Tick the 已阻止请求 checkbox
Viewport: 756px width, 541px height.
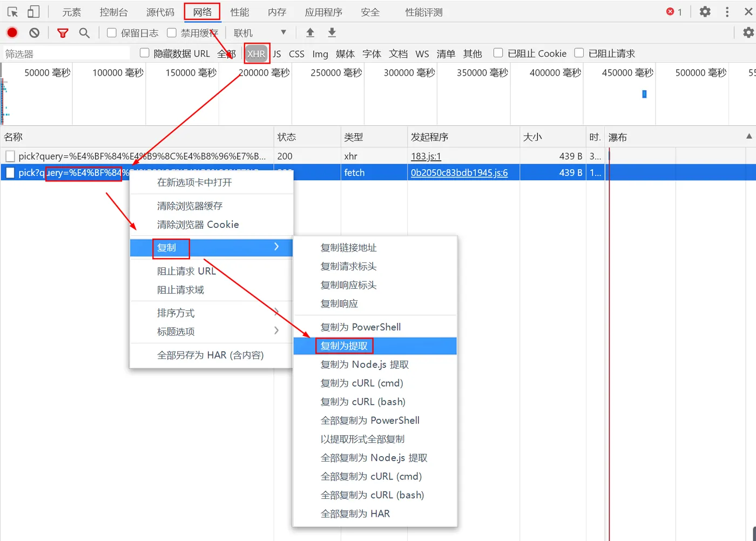coord(579,53)
